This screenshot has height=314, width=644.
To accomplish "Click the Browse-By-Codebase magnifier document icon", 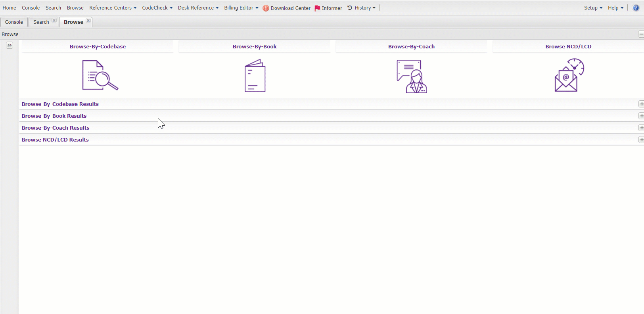I will (x=100, y=75).
